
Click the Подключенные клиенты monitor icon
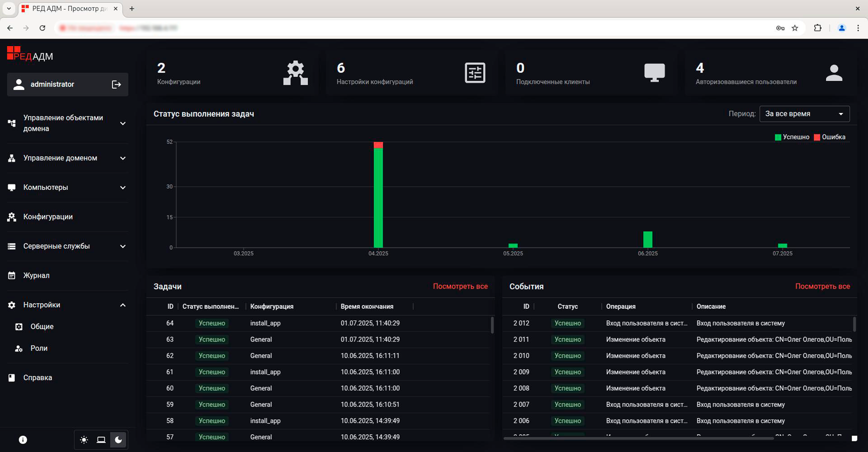point(654,73)
